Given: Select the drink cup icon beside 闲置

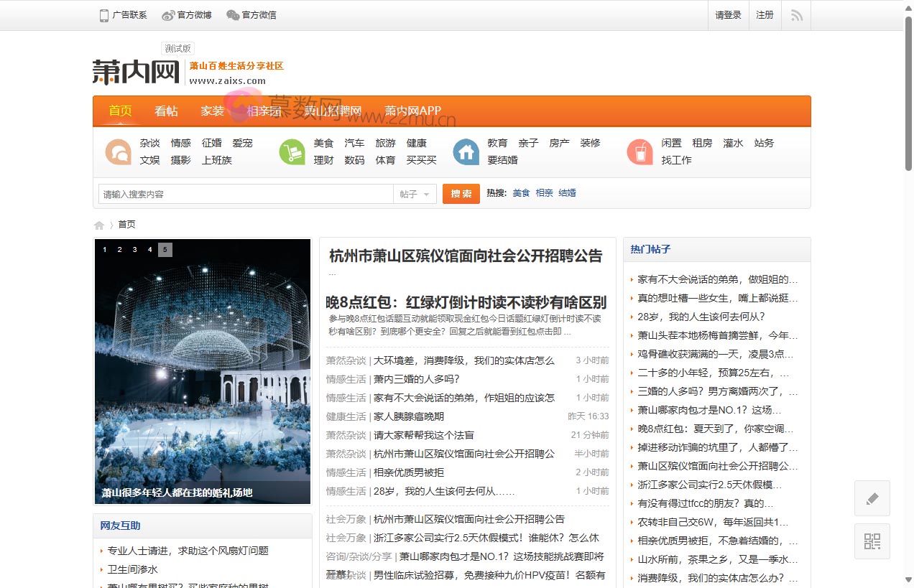Looking at the screenshot, I should pos(640,151).
